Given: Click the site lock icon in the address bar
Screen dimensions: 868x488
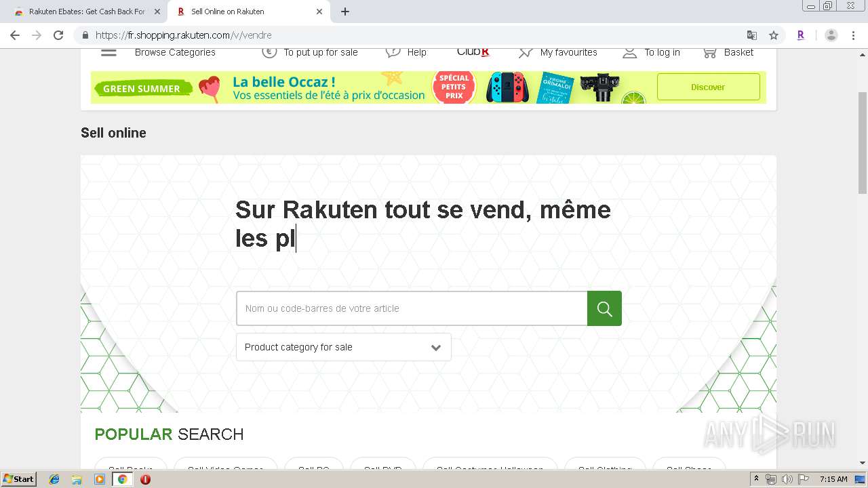Looking at the screenshot, I should point(85,35).
